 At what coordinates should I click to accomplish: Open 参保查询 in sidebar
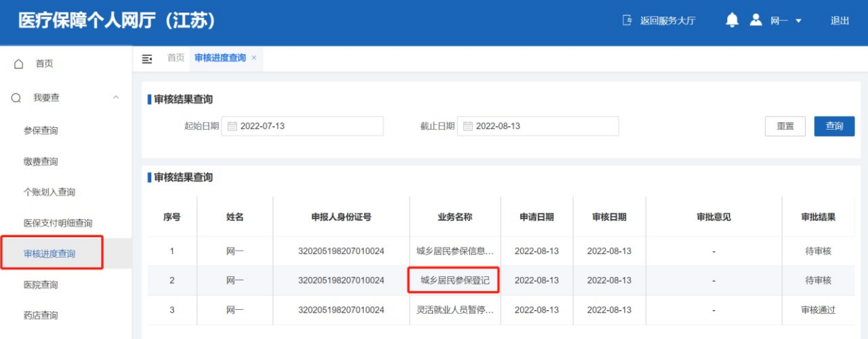pyautogui.click(x=40, y=130)
